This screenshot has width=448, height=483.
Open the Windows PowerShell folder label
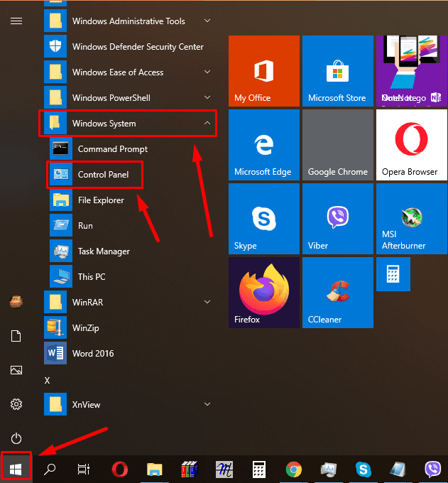coord(111,97)
